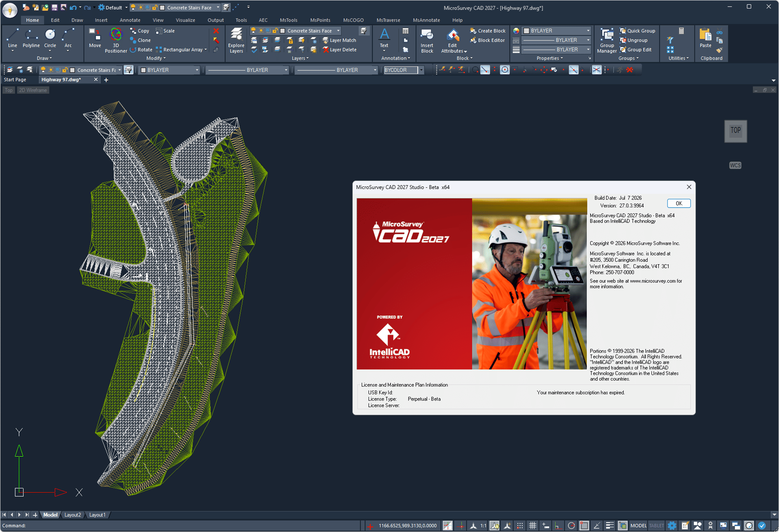This screenshot has width=779, height=532.
Task: Click the color swatch in toolbar BYLAYER box
Action: (x=144, y=70)
